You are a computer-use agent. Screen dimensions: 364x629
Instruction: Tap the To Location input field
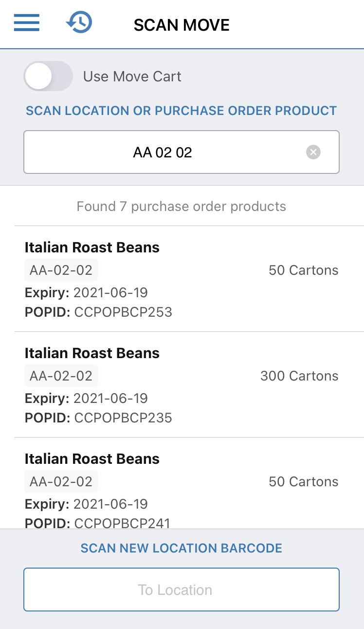coord(181,590)
